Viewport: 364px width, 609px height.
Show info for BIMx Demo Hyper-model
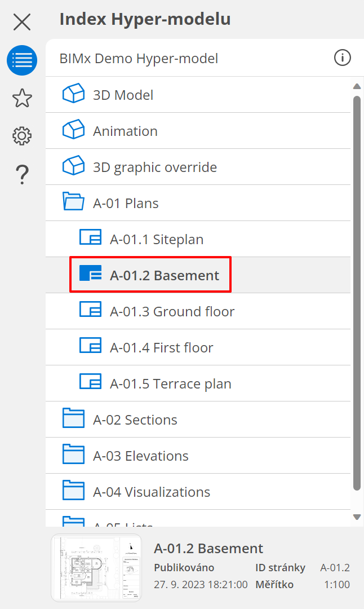point(342,58)
